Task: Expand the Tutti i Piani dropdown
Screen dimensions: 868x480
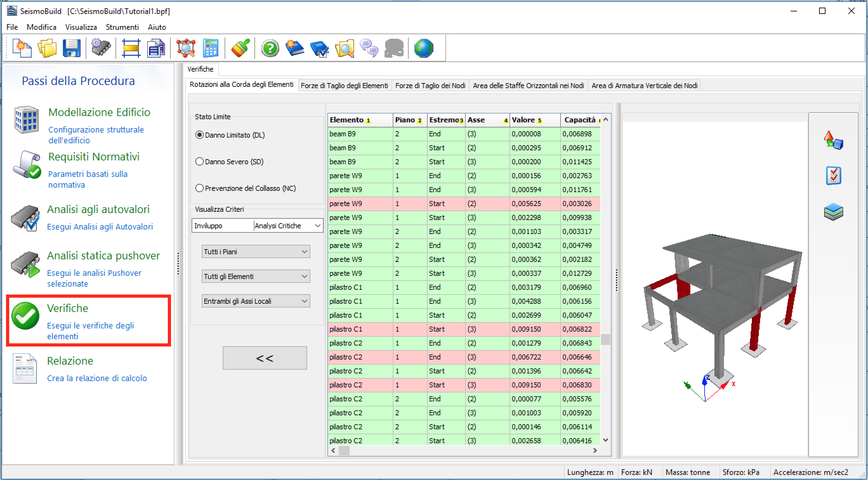Action: pos(255,252)
